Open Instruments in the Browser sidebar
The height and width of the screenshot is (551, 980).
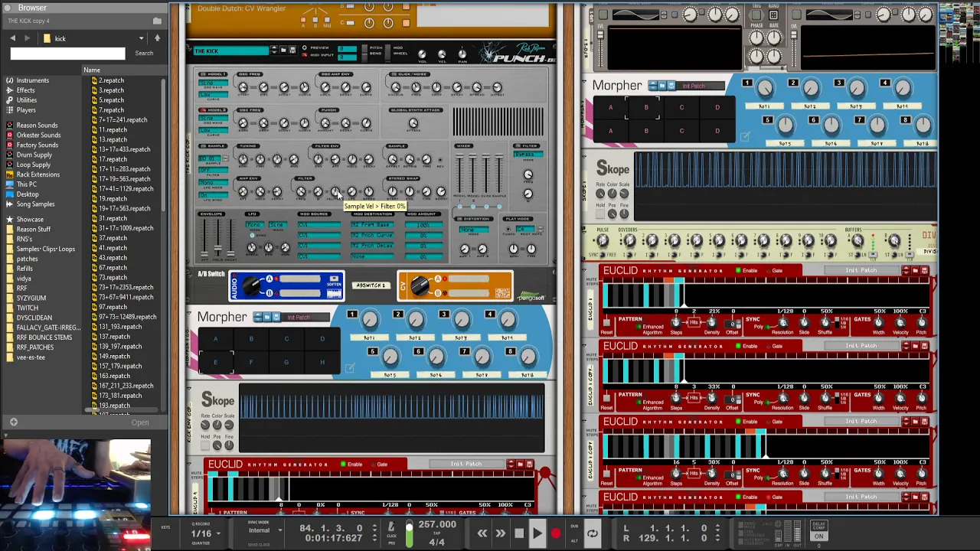click(x=32, y=80)
